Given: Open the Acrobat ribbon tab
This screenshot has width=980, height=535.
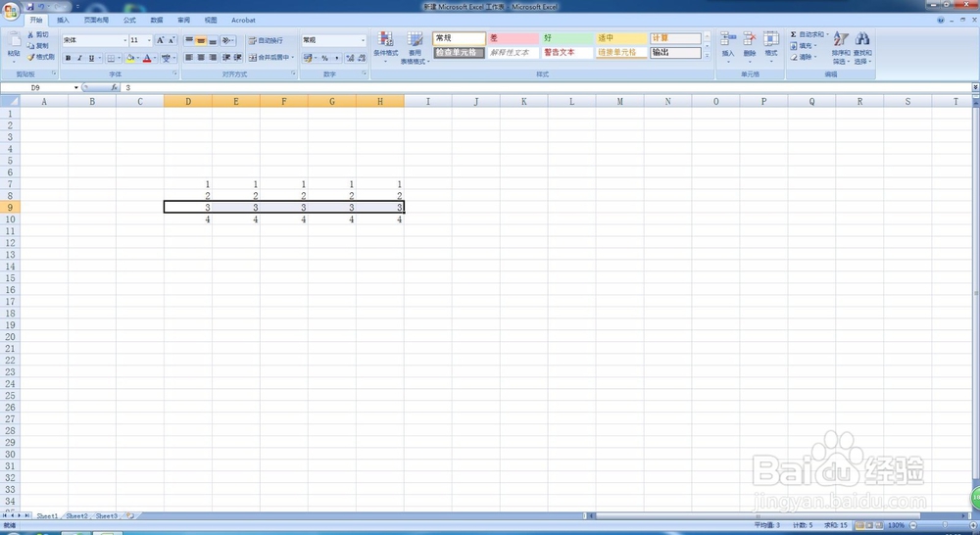Looking at the screenshot, I should (243, 20).
